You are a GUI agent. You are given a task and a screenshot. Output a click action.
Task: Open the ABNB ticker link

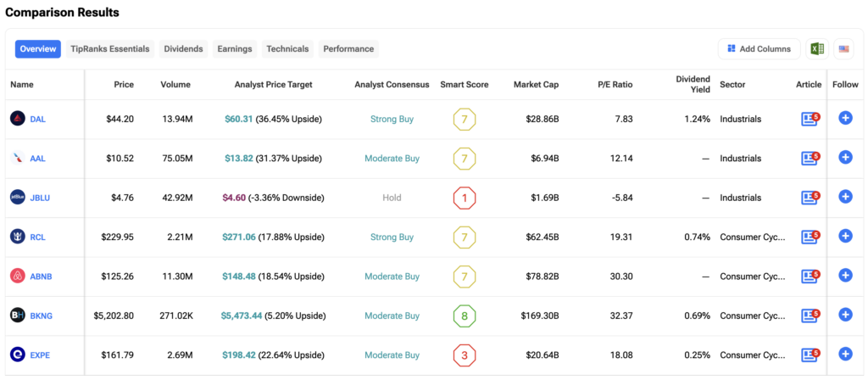(41, 277)
